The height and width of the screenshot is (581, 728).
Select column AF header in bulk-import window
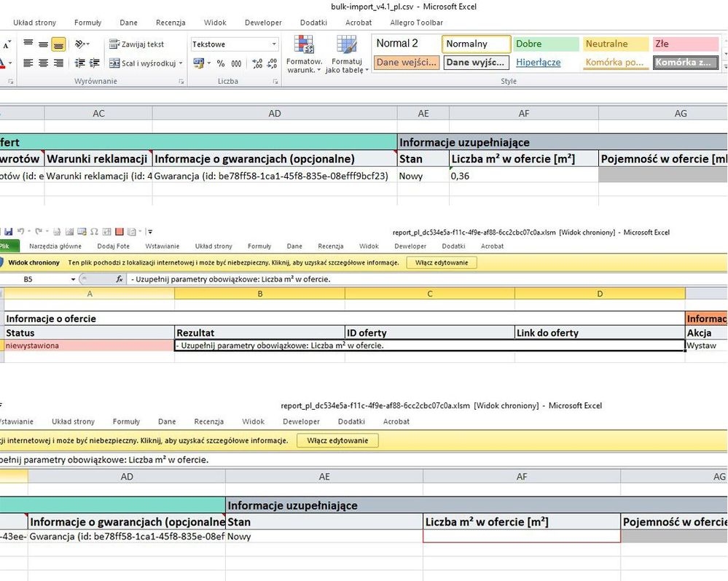click(524, 113)
